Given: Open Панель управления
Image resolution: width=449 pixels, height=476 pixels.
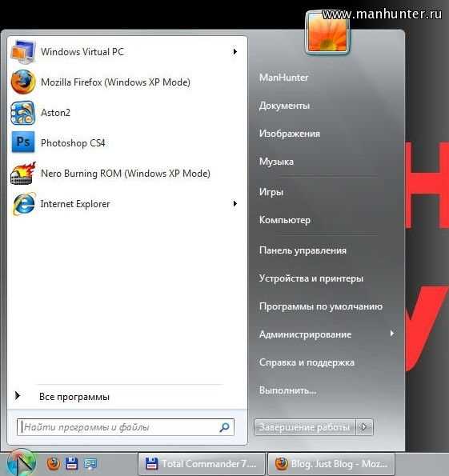Looking at the screenshot, I should [x=303, y=250].
